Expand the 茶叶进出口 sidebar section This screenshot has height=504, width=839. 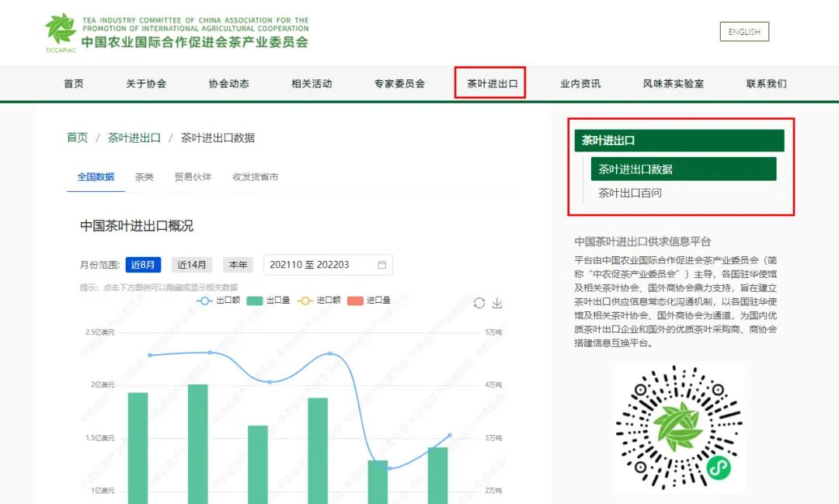coord(679,141)
